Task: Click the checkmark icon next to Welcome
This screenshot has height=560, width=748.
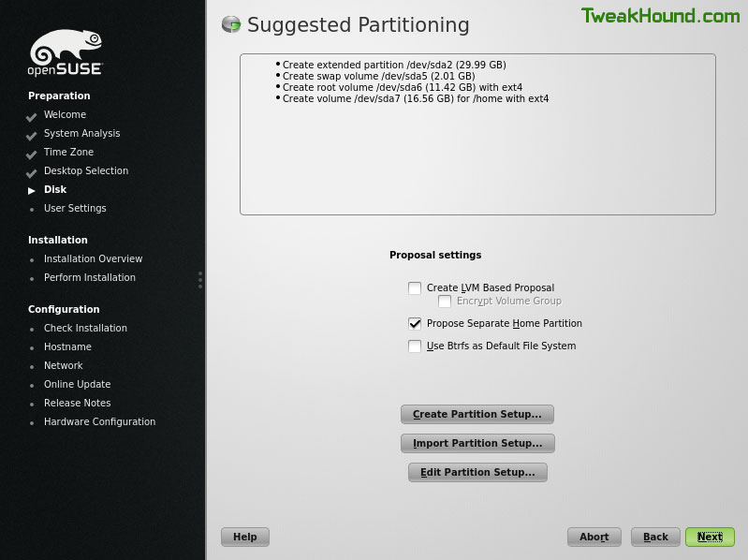Action: tap(32, 117)
